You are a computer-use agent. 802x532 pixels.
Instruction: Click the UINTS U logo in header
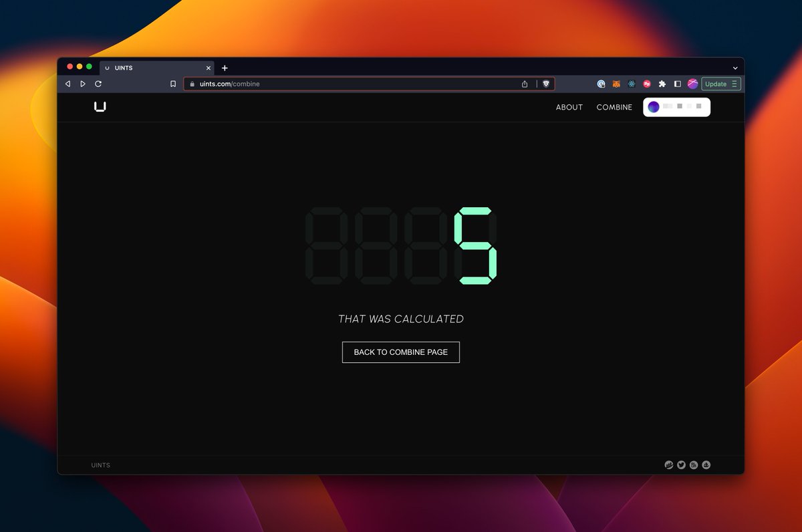pos(100,106)
